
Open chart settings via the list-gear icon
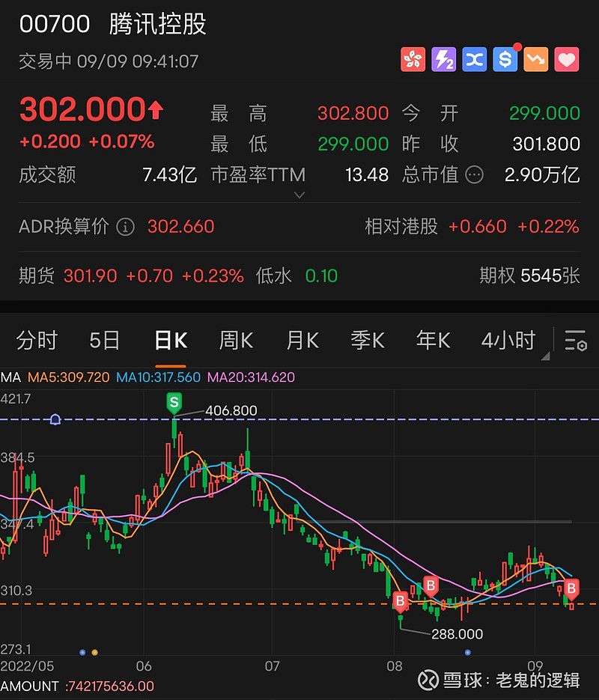point(576,341)
